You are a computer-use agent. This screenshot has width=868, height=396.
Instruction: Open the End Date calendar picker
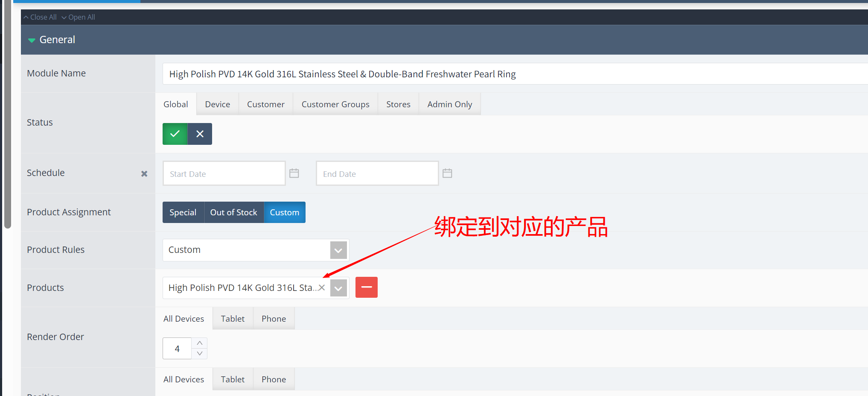(447, 173)
